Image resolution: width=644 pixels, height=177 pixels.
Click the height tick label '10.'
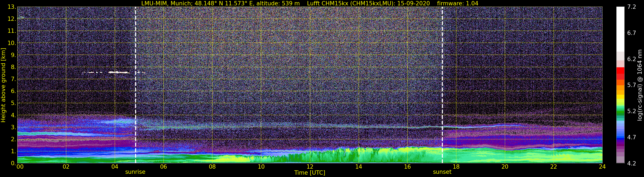[x=12, y=43]
